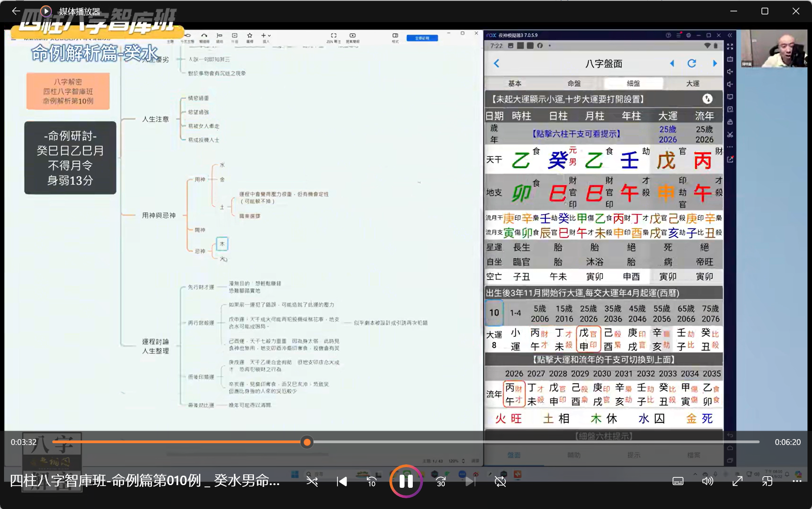Jump to the previous track
812x509 pixels.
point(342,481)
